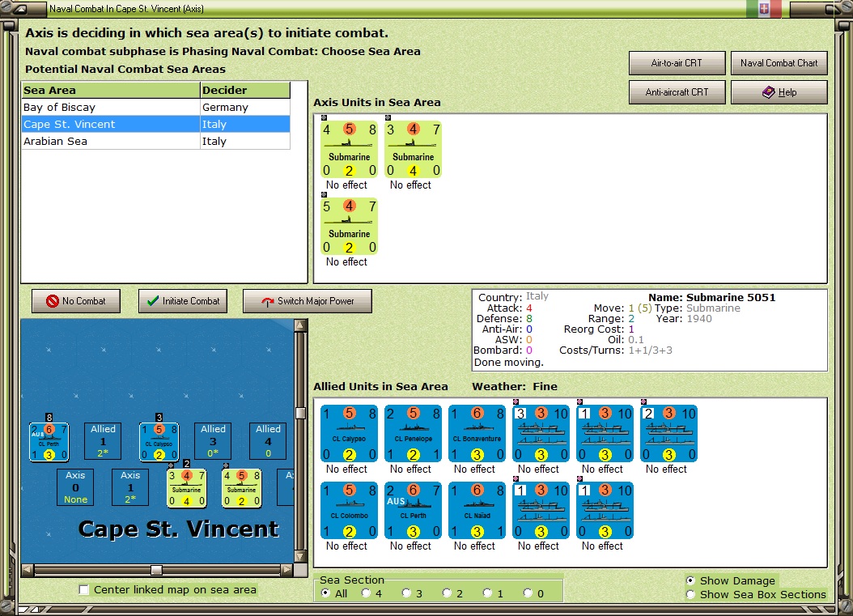
Task: Select top-row convoy unit marked 3
Action: (x=541, y=434)
